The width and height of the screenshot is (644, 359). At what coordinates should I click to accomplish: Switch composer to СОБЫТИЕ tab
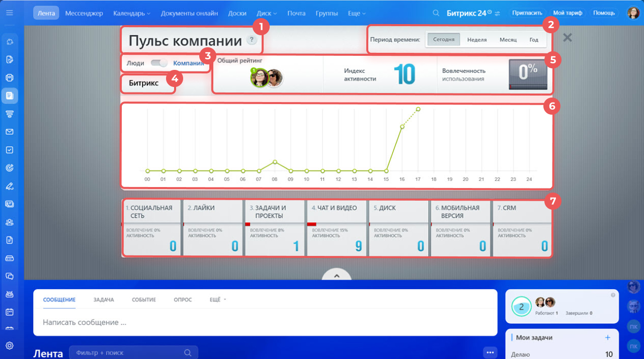144,300
